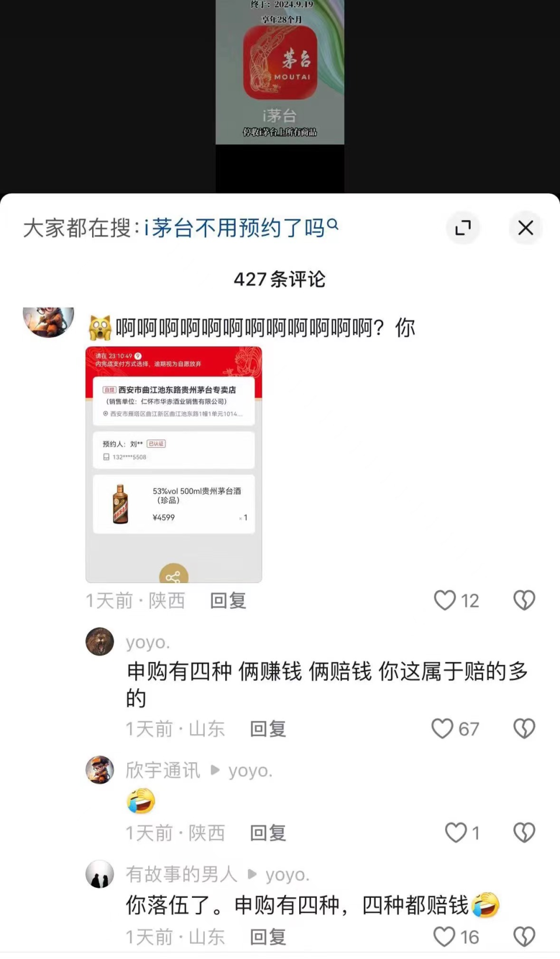Image resolution: width=560 pixels, height=959 pixels.
Task: Open the Moutai order screenshot in the comment
Action: point(174,465)
